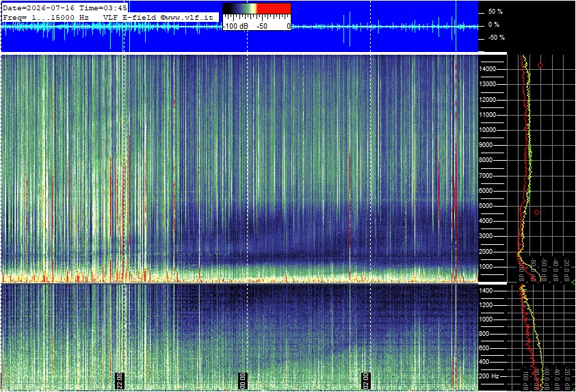Click the 02:00 time marker label
This screenshot has height=392, width=576.
pyautogui.click(x=366, y=380)
